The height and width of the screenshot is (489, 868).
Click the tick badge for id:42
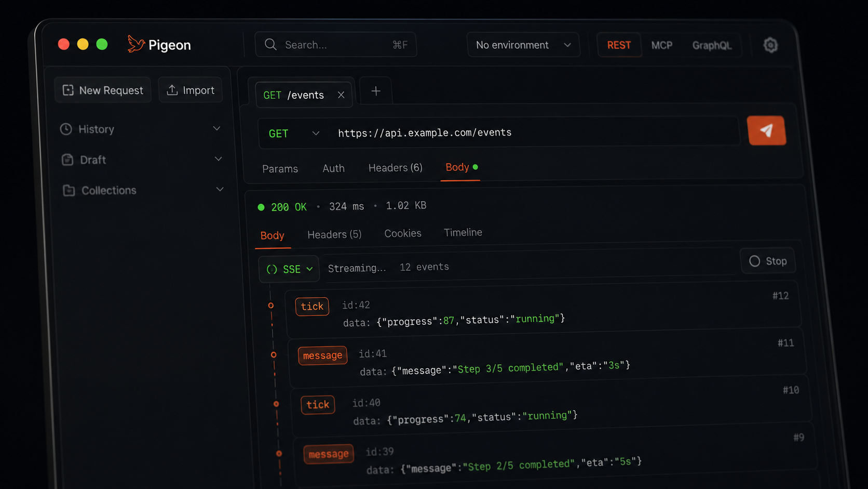pyautogui.click(x=312, y=307)
